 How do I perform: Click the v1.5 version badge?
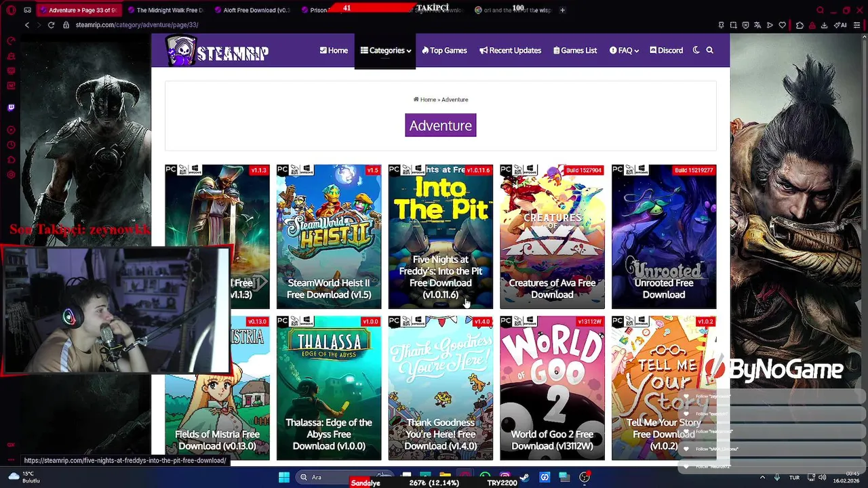[x=372, y=170]
